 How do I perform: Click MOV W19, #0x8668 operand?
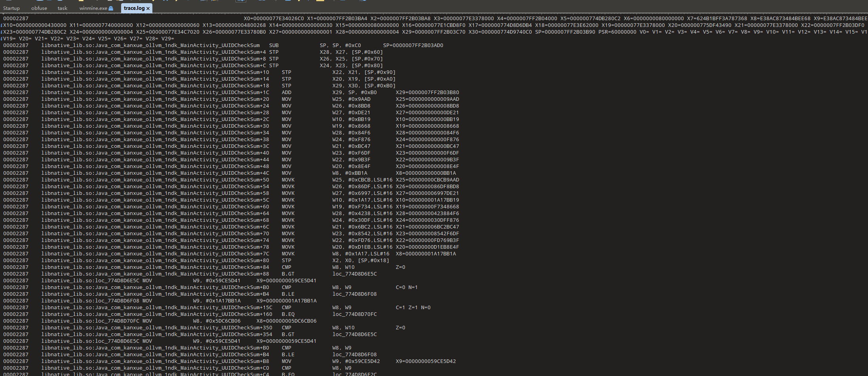pos(351,126)
